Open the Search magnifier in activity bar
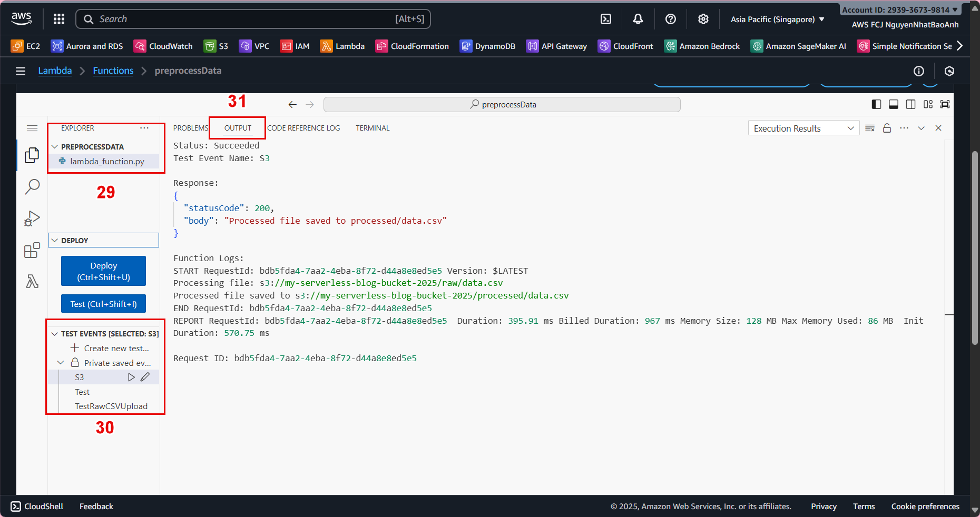This screenshot has width=980, height=517. (x=32, y=186)
